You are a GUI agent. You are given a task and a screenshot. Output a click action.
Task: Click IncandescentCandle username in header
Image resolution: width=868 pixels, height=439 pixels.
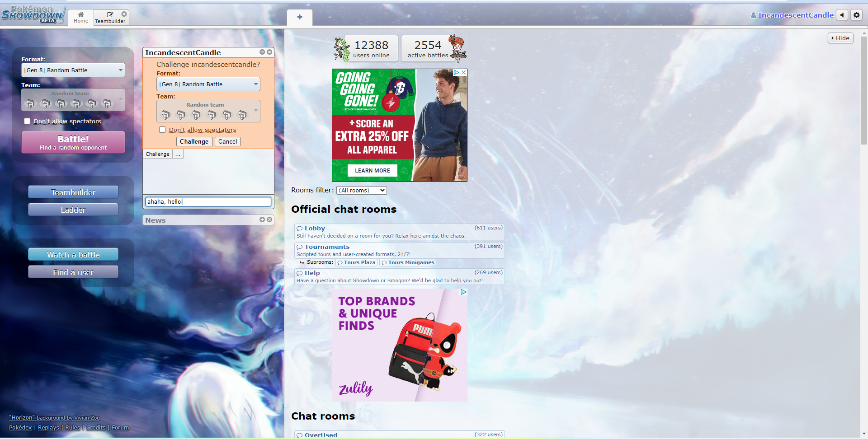point(792,15)
